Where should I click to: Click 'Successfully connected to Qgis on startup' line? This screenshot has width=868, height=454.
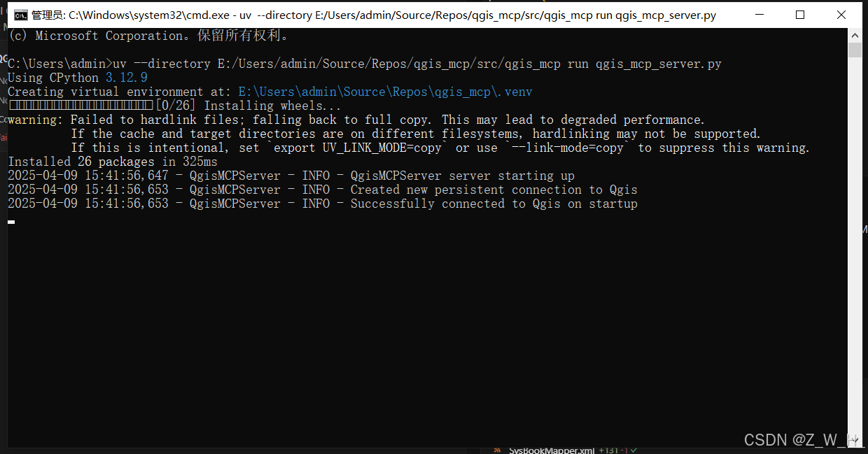tap(323, 204)
